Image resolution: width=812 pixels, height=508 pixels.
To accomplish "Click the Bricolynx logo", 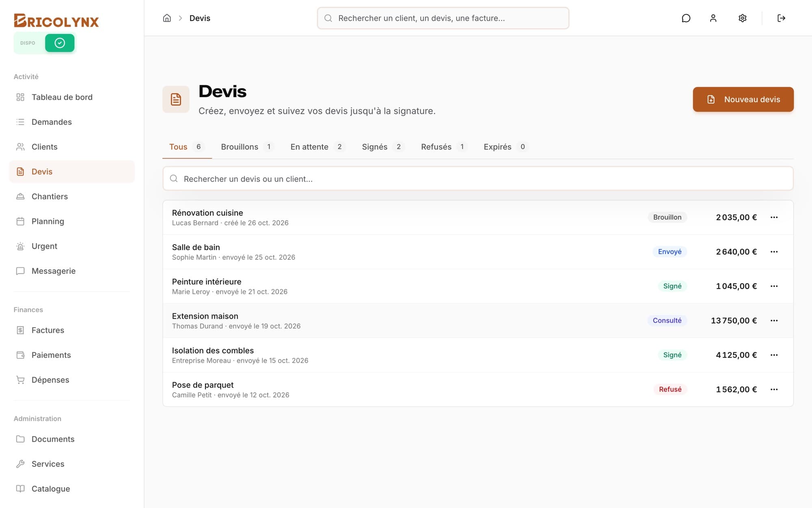I will (56, 21).
